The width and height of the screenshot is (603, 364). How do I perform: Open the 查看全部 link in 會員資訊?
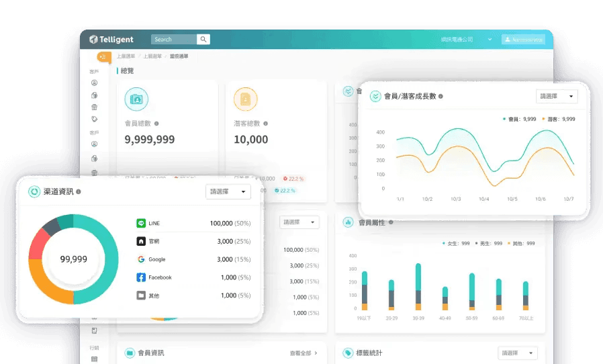click(x=304, y=353)
